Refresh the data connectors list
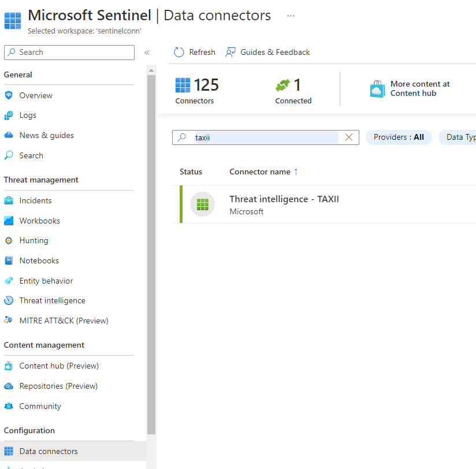The image size is (476, 469). pos(195,52)
